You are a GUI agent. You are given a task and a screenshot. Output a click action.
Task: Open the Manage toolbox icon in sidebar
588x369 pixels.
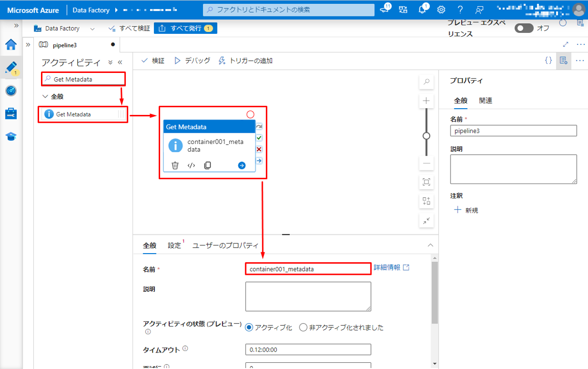coord(11,114)
